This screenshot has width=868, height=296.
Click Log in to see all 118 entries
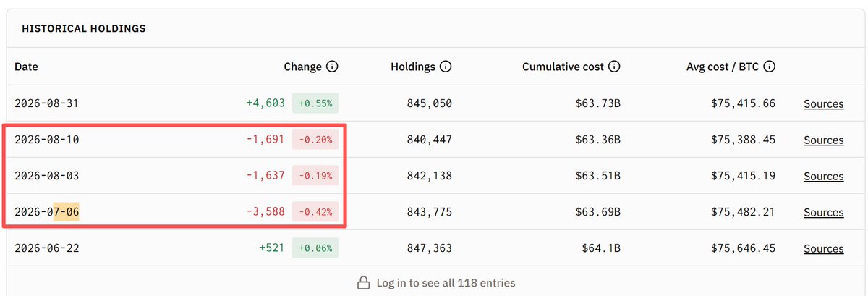446,282
